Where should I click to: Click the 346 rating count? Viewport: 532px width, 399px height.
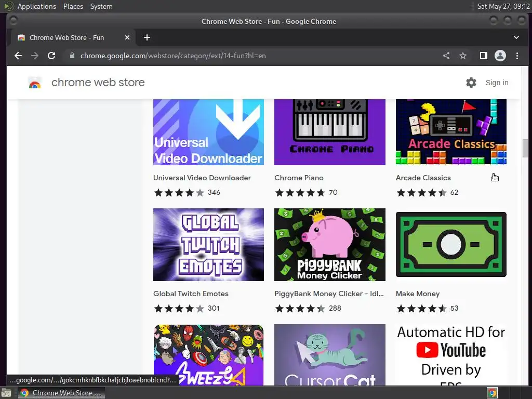(x=214, y=192)
